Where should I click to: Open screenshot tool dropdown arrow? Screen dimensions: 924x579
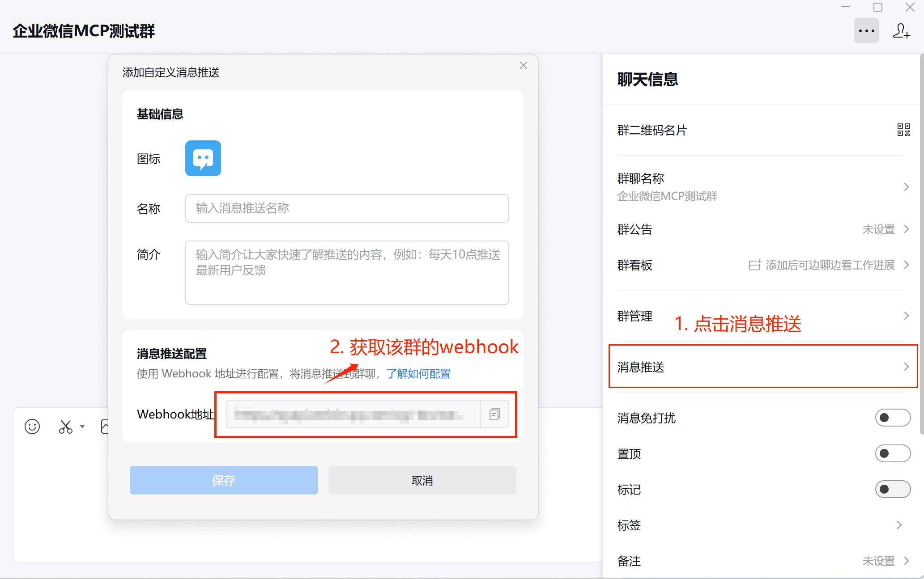tap(82, 426)
